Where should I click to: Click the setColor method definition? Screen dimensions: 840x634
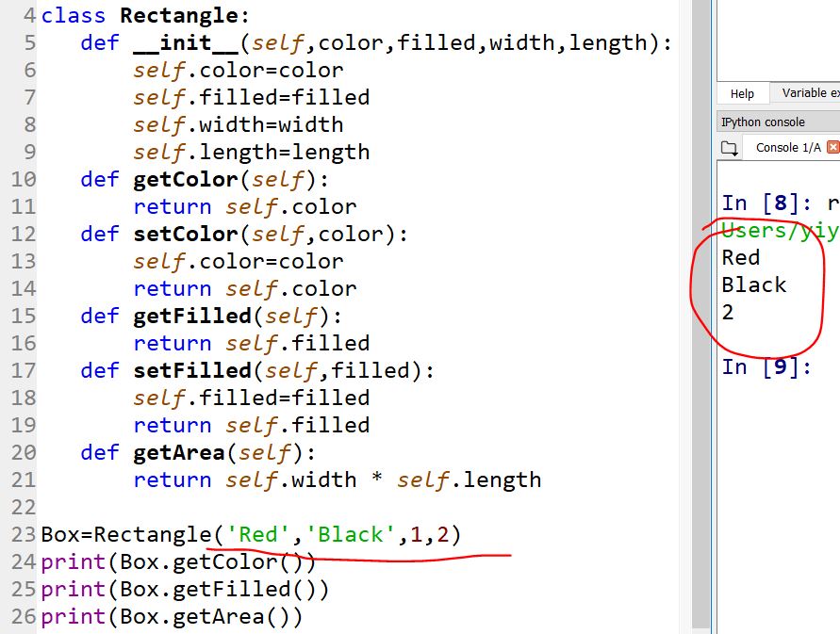tap(186, 235)
